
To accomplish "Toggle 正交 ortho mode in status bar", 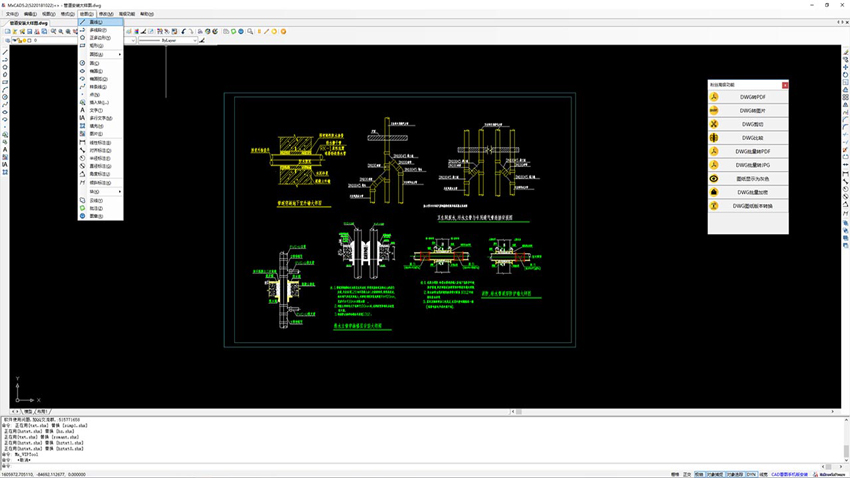I will coord(687,474).
